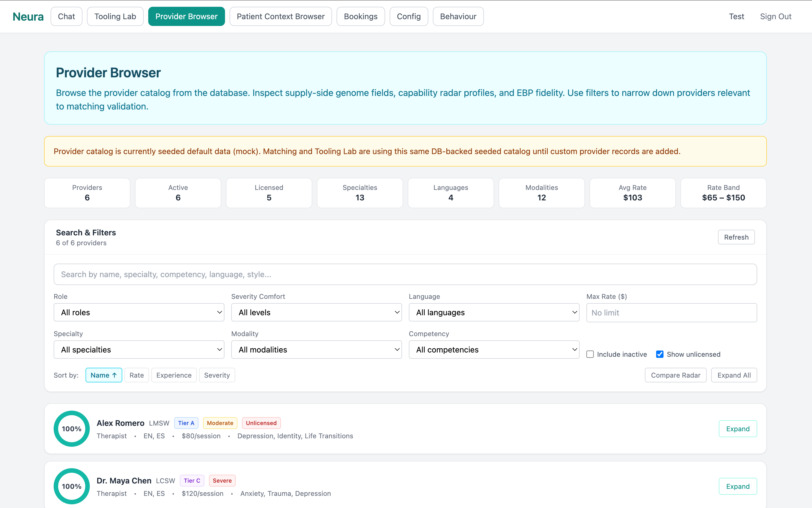The width and height of the screenshot is (812, 508).
Task: Open Compare Radar view
Action: (x=676, y=375)
